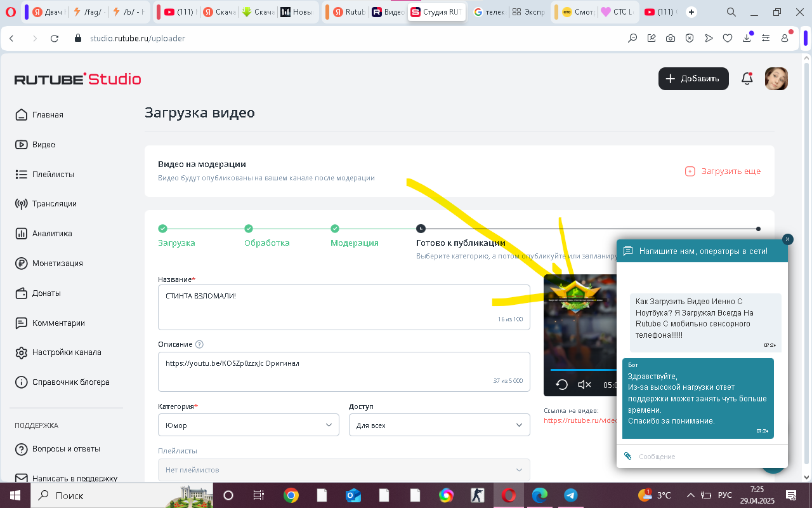Open Google Chrome from the taskbar
Image resolution: width=812 pixels, height=508 pixels.
tap(291, 495)
